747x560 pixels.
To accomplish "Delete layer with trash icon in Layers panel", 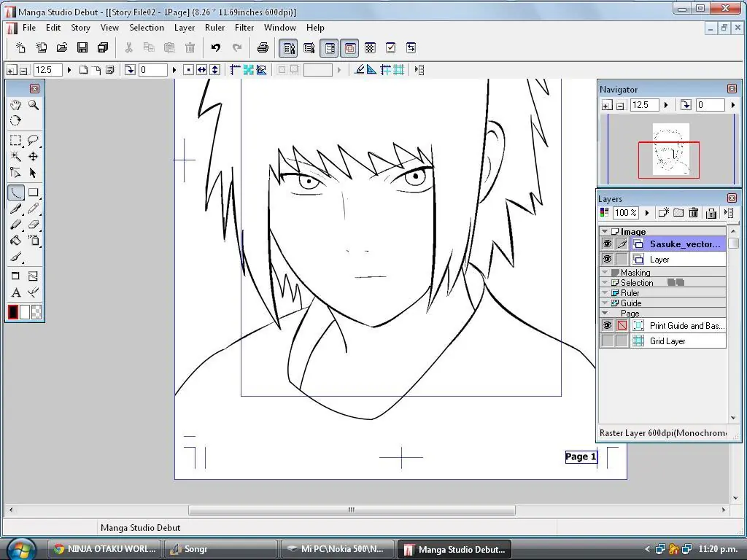I will [x=694, y=213].
